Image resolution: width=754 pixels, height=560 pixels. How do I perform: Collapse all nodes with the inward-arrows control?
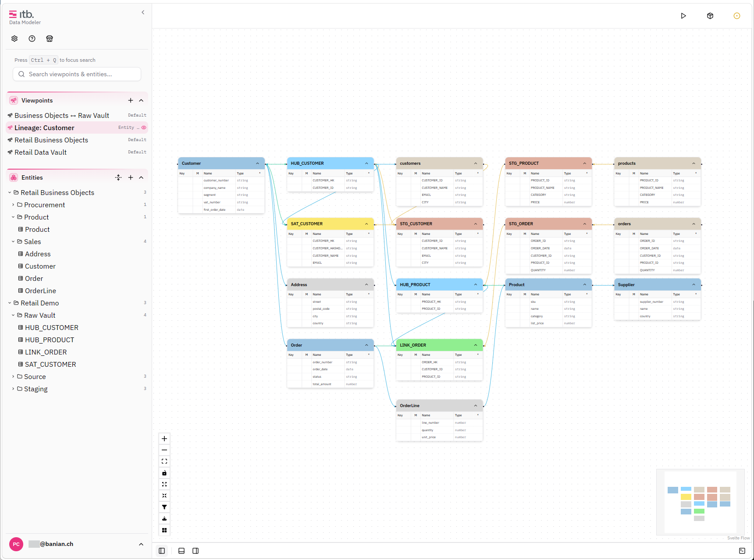[164, 496]
